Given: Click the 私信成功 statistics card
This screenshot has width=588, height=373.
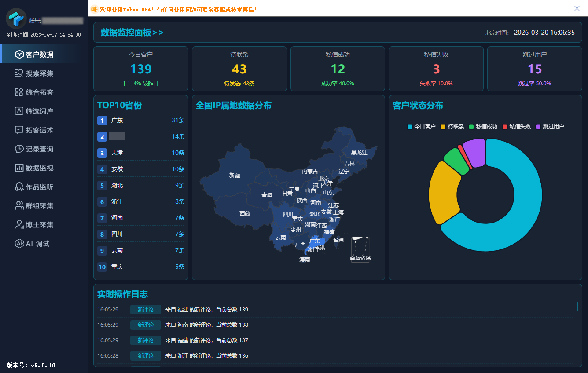Looking at the screenshot, I should click(338, 69).
